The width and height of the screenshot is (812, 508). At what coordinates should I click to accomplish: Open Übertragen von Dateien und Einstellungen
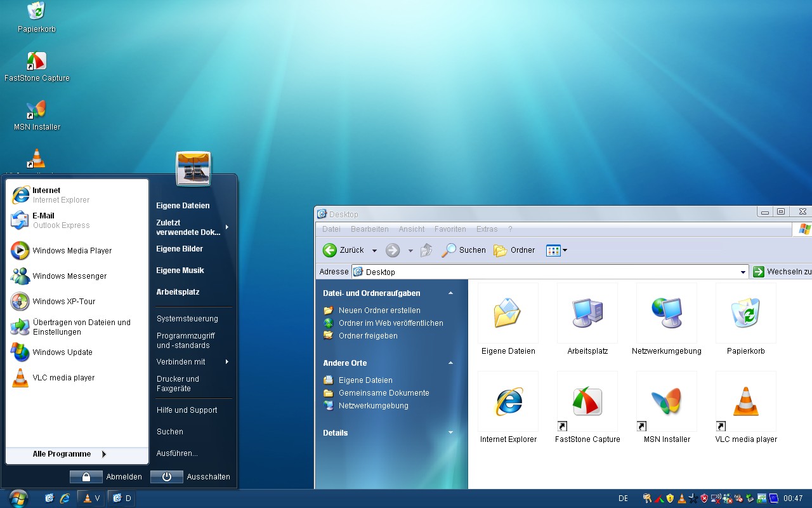point(77,327)
